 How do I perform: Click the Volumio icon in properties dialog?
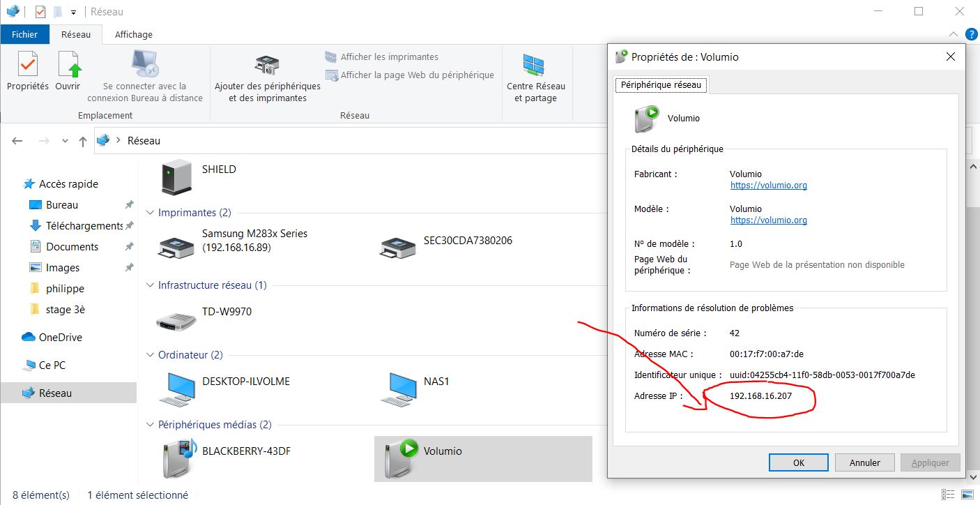[x=646, y=119]
